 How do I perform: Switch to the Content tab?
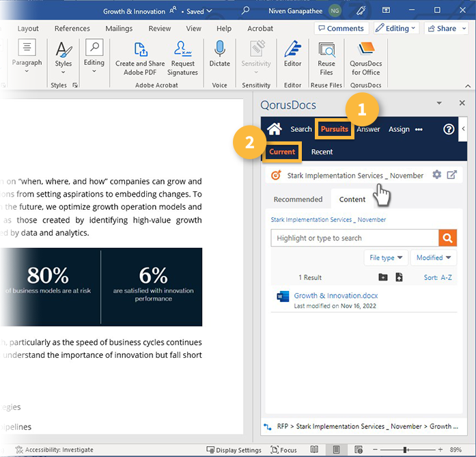click(352, 199)
